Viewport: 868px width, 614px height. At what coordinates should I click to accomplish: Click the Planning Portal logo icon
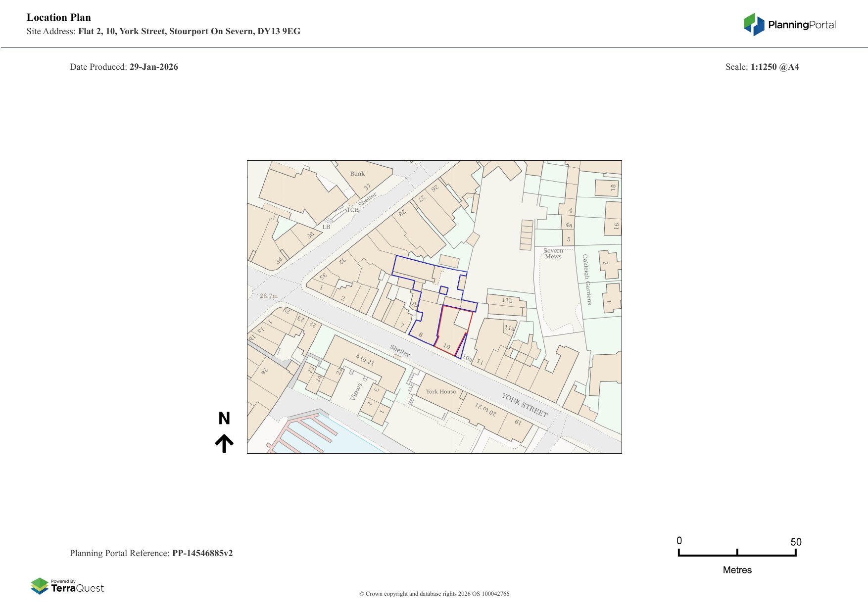click(x=754, y=24)
